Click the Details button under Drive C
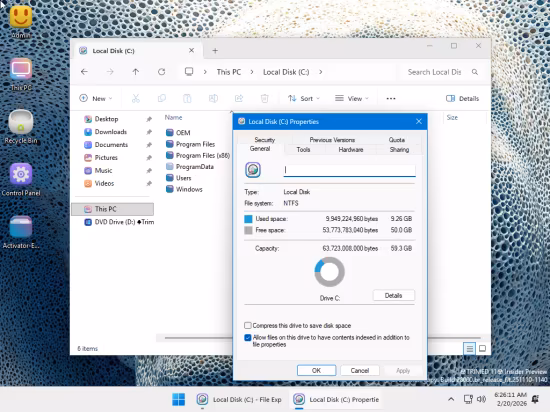This screenshot has width=550, height=412. pyautogui.click(x=394, y=296)
